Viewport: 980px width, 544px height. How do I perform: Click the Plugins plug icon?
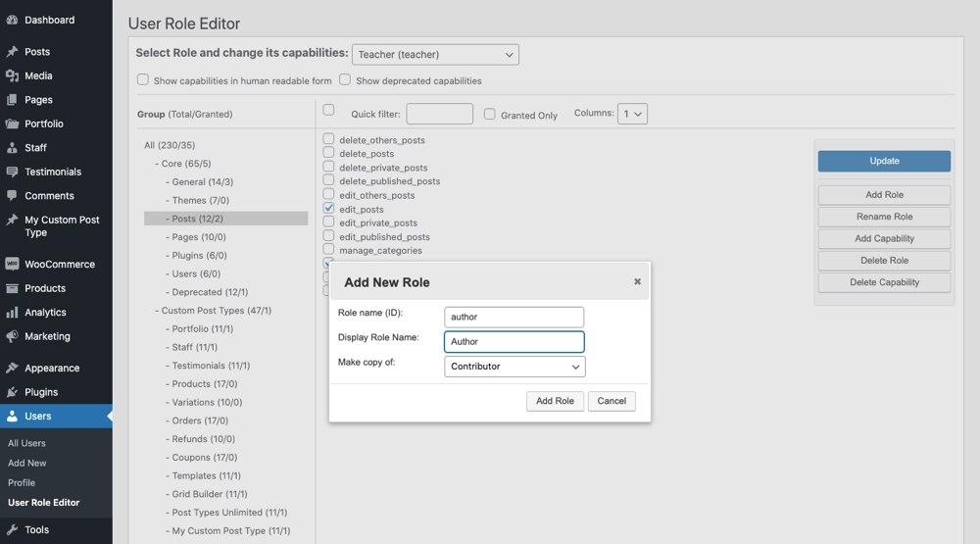point(12,392)
